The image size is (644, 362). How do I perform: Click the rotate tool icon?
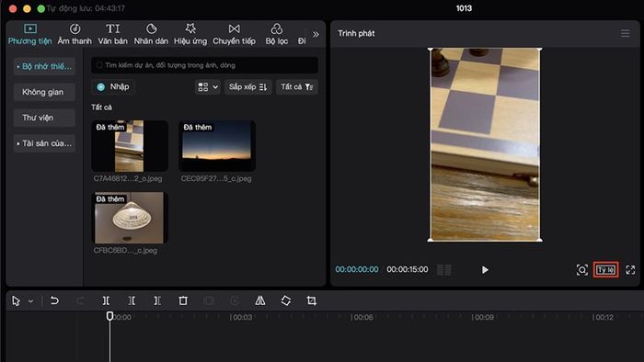(x=286, y=301)
